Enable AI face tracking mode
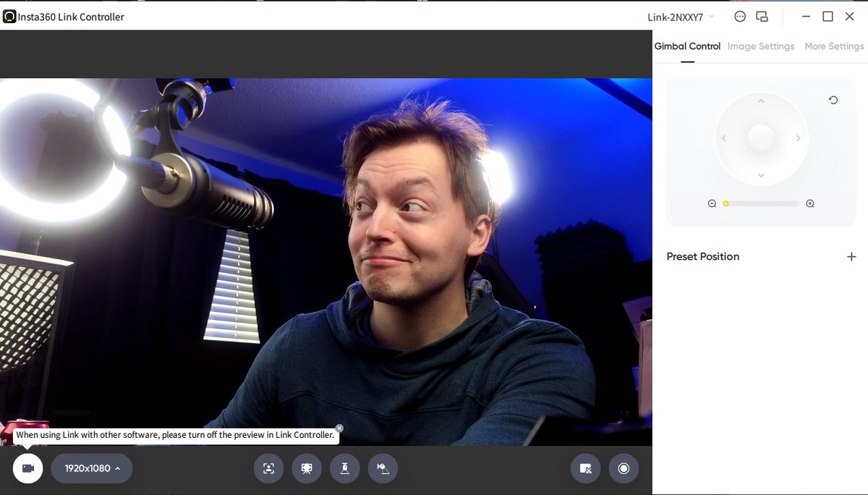The width and height of the screenshot is (868, 495). 268,468
